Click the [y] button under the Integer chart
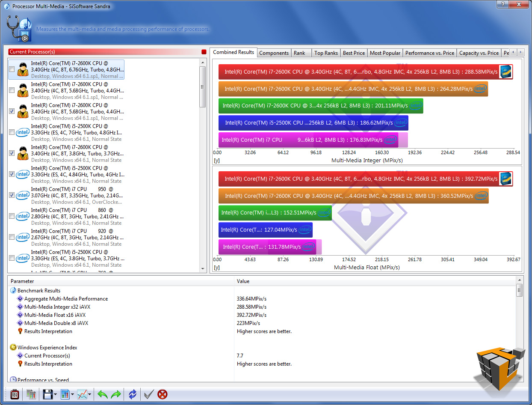The width and height of the screenshot is (532, 405). click(216, 161)
